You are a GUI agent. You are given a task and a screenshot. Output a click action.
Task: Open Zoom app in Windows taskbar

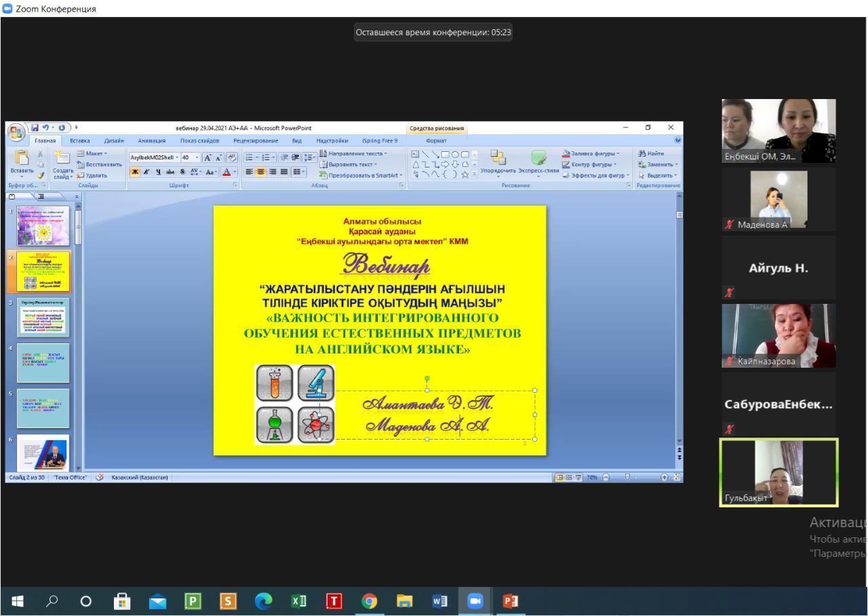coord(475,601)
